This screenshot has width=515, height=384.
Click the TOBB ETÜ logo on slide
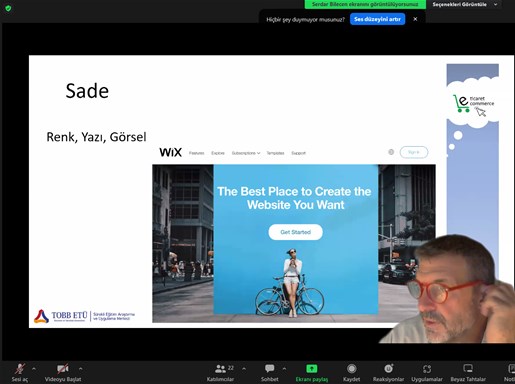click(85, 316)
